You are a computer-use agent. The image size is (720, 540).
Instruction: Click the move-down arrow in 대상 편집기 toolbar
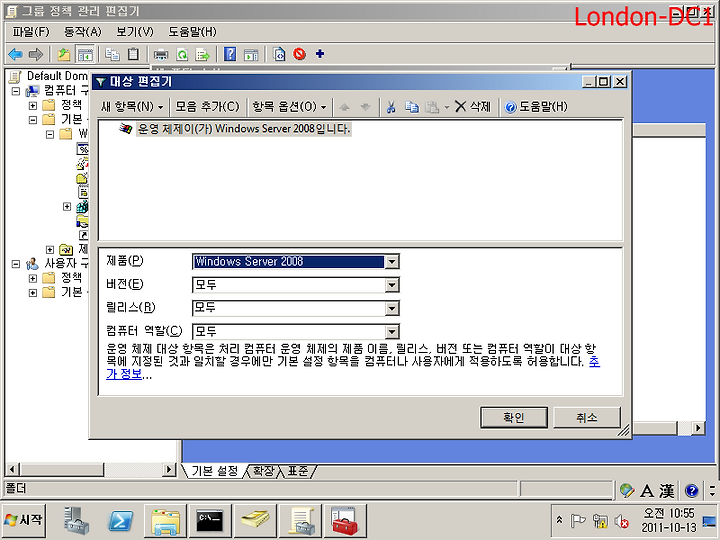[366, 107]
